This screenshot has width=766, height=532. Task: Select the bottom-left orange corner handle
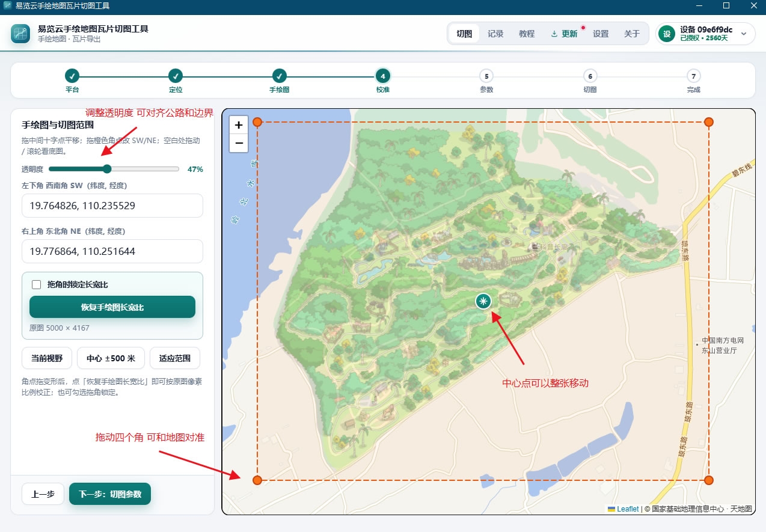(257, 480)
